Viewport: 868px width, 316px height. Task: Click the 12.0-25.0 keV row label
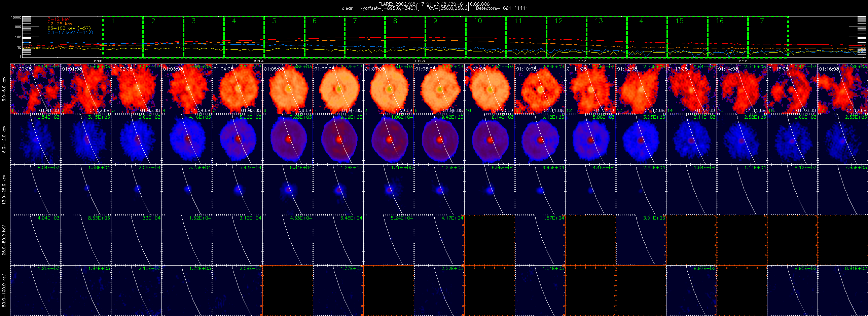coord(4,190)
